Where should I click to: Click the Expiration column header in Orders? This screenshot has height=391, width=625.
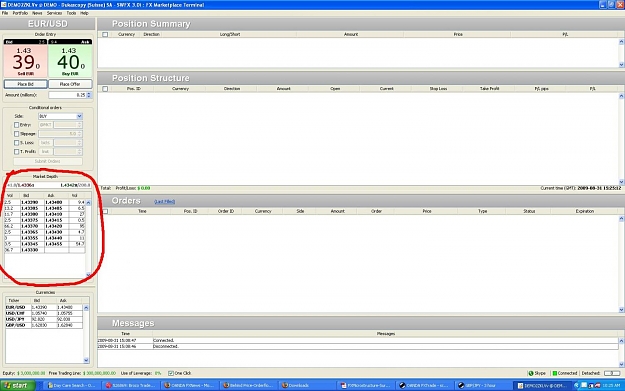(585, 211)
